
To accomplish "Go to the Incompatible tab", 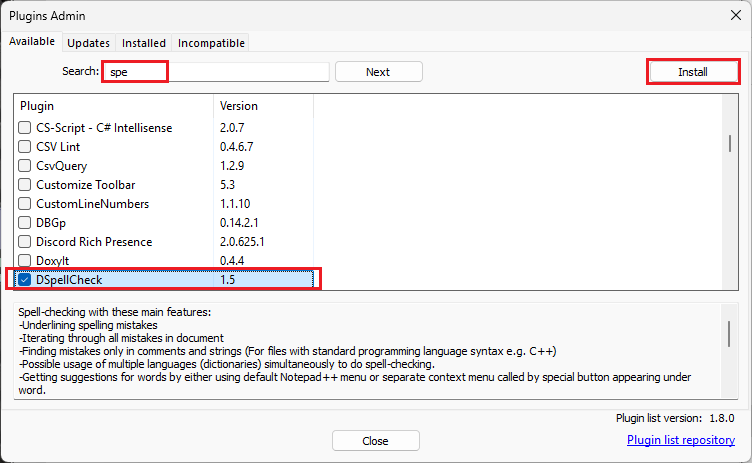I will click(x=211, y=43).
